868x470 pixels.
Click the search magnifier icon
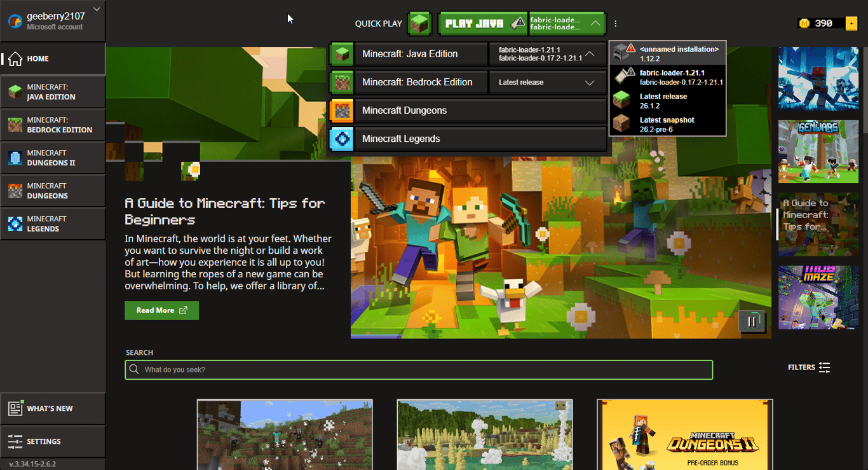coord(134,370)
